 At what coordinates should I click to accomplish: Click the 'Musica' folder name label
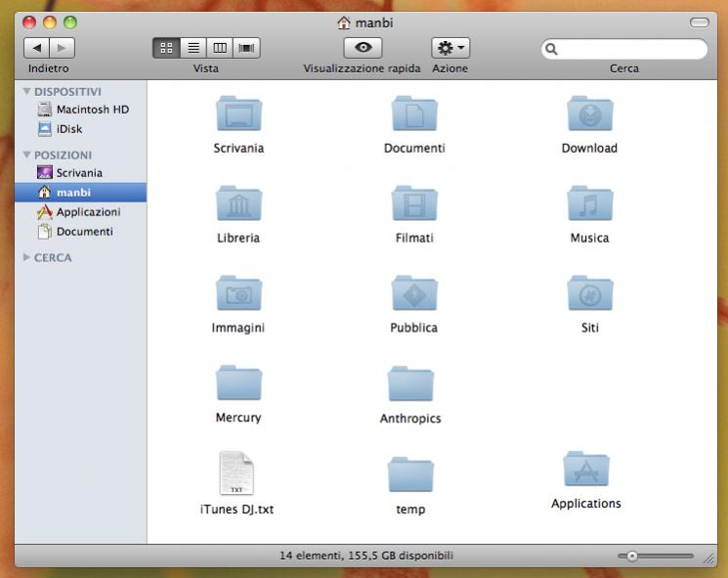coord(589,238)
